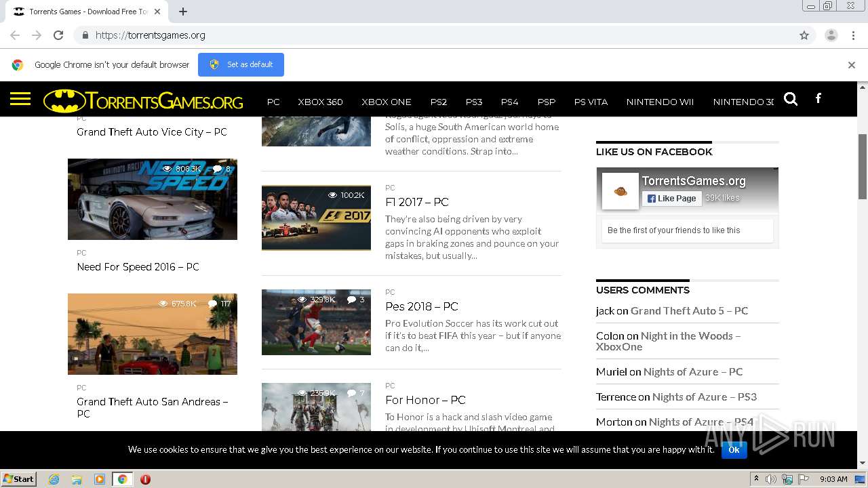Click the For Honor thumbnail image
868x488 pixels.
pyautogui.click(x=316, y=407)
